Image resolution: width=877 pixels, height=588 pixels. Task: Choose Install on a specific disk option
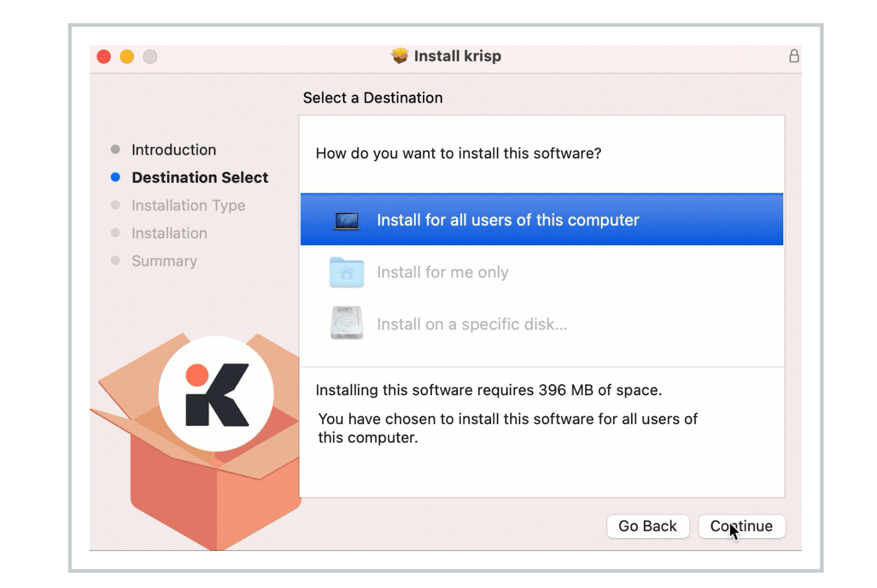471,324
